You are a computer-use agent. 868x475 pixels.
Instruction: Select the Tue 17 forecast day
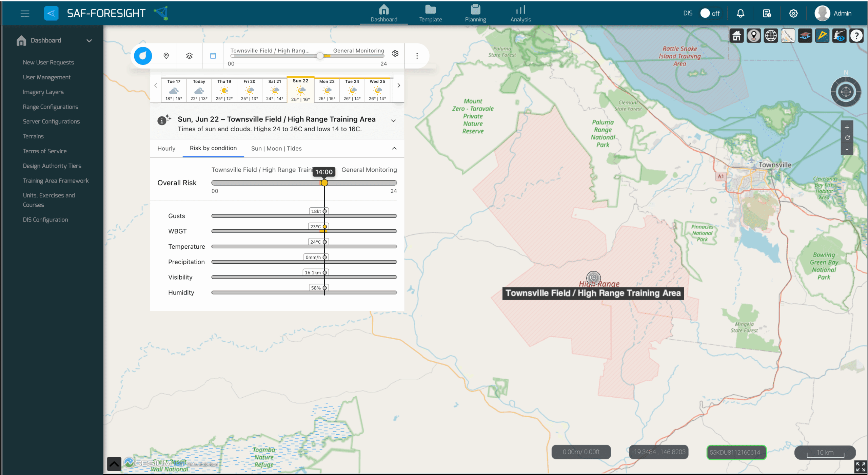[174, 90]
